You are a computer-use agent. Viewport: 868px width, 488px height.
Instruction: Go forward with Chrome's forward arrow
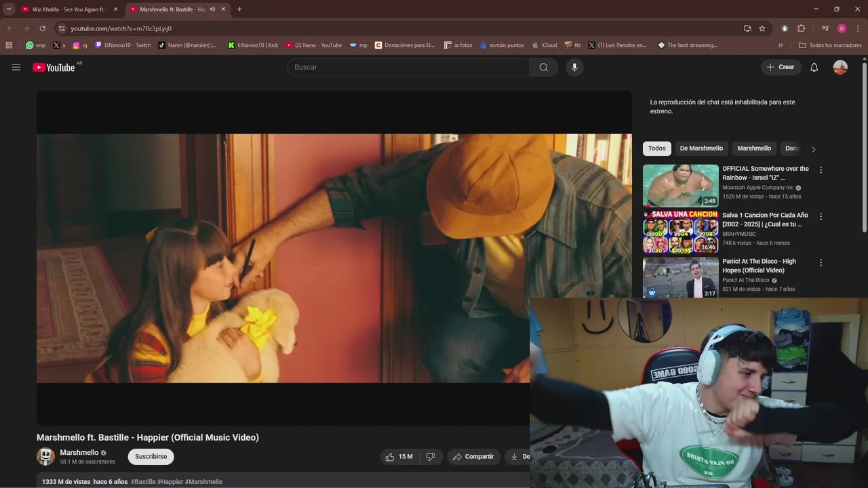coord(26,28)
